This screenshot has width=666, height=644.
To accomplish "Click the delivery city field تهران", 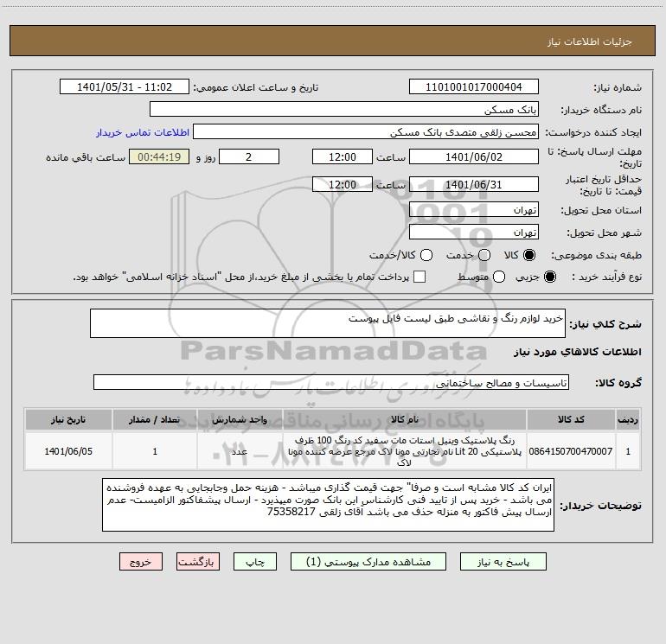I will tap(474, 232).
